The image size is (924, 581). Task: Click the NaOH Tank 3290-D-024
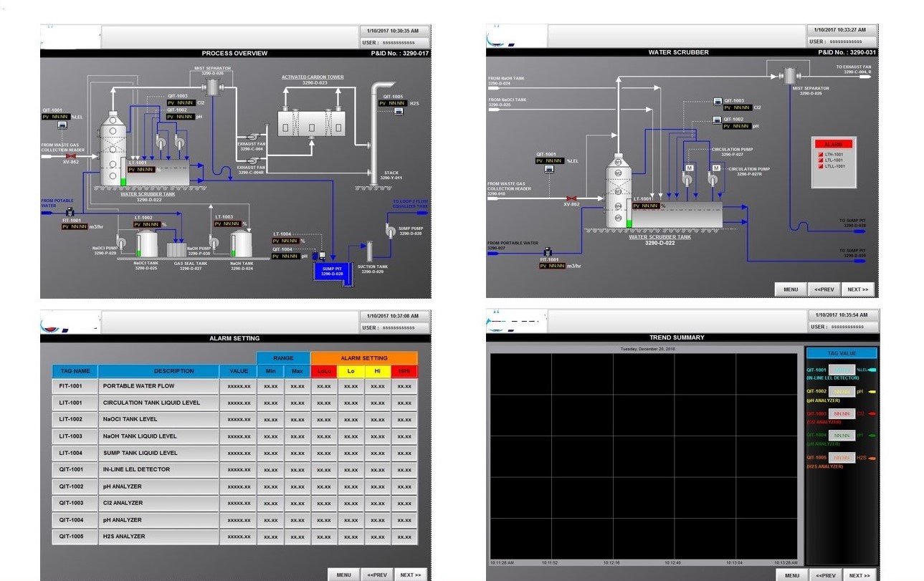tap(242, 244)
